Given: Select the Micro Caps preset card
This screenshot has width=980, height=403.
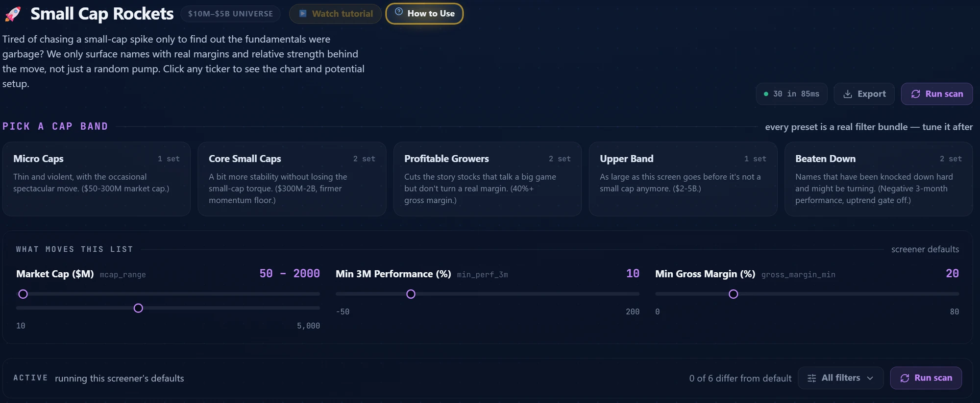Looking at the screenshot, I should (97, 179).
